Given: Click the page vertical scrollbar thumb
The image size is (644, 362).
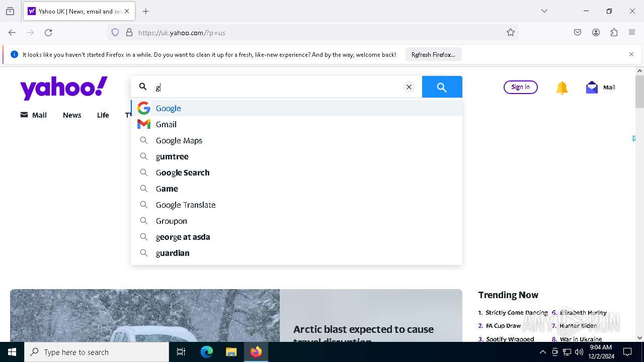Looking at the screenshot, I should click(639, 92).
